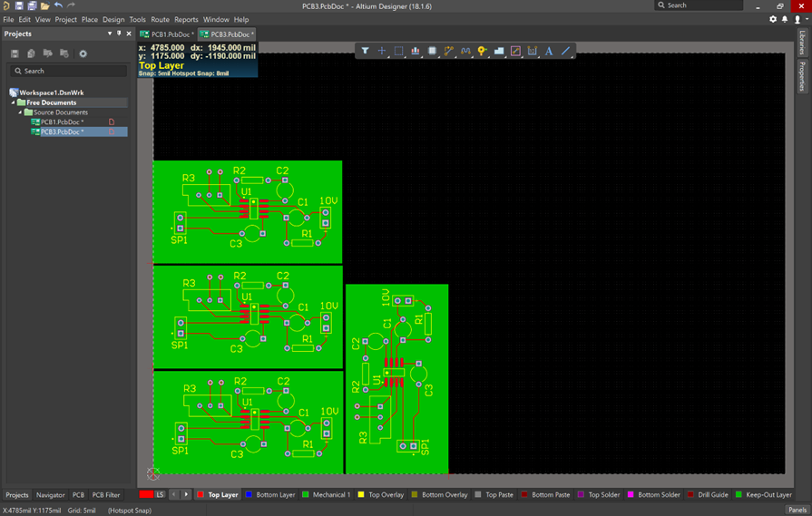812x516 pixels.
Task: Switch to the Drill Guide layer tab
Action: pos(708,494)
